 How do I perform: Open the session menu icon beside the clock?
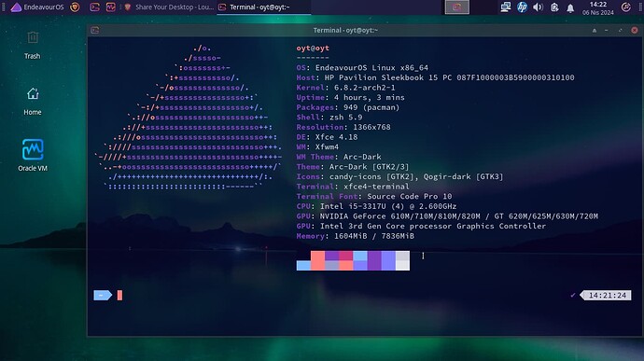pyautogui.click(x=626, y=7)
